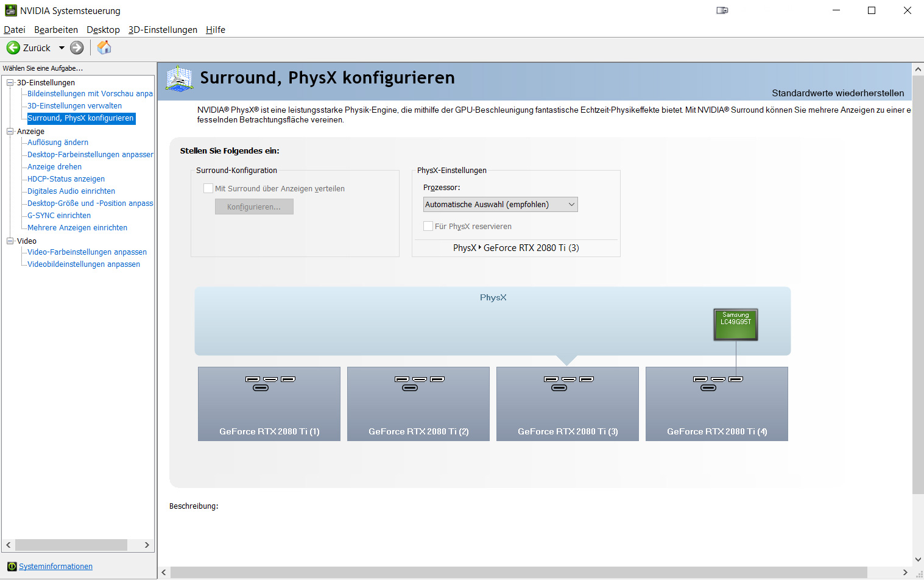
Task: Collapse the Anzeige tree node
Action: pos(10,131)
